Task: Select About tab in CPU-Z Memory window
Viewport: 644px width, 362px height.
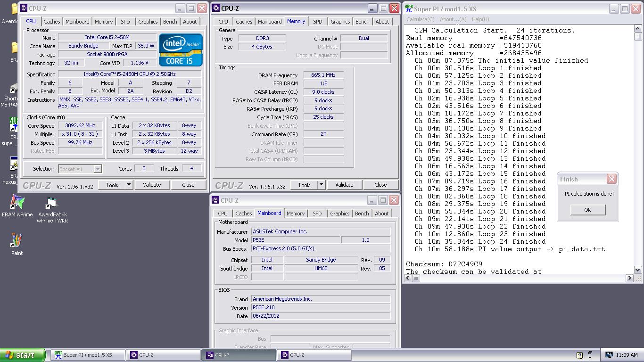Action: [382, 22]
